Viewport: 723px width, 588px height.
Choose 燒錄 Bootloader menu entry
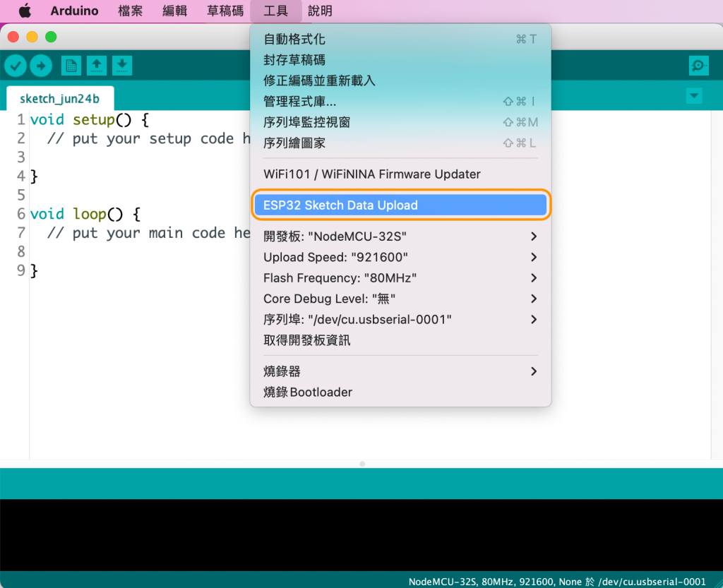point(400,392)
